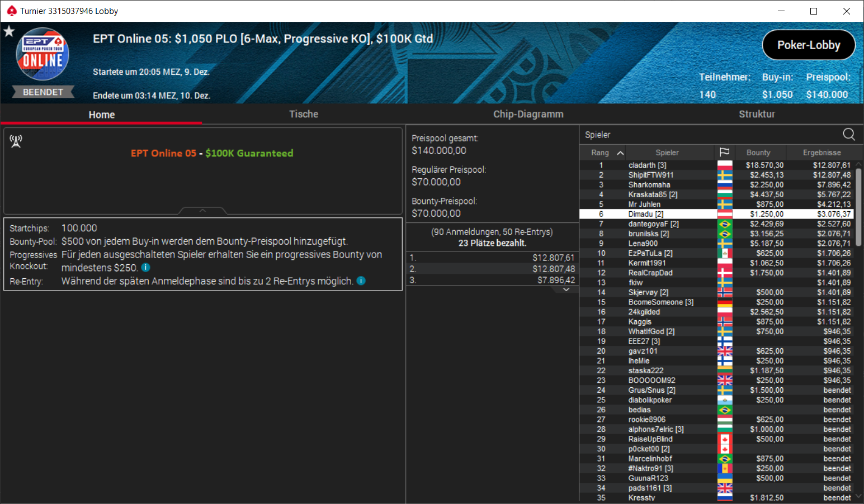Click the broadcast antenna icon
This screenshot has width=864, height=504.
pyautogui.click(x=16, y=141)
